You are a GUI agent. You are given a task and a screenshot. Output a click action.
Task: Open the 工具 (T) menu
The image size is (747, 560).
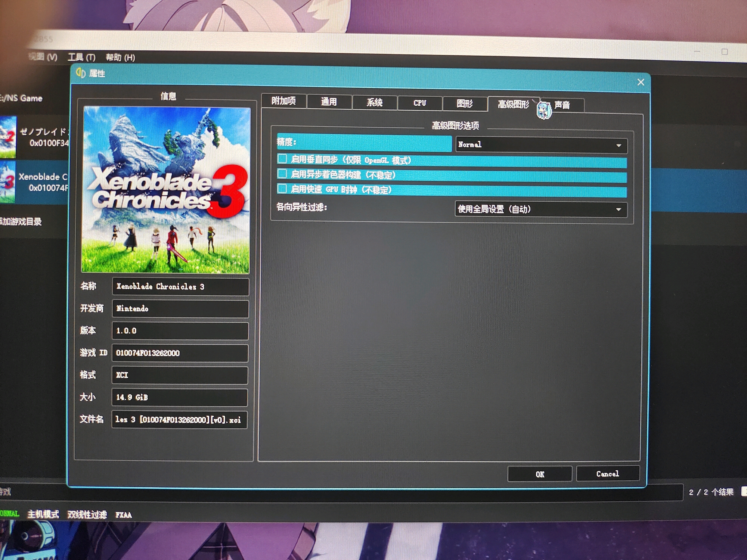click(x=81, y=57)
